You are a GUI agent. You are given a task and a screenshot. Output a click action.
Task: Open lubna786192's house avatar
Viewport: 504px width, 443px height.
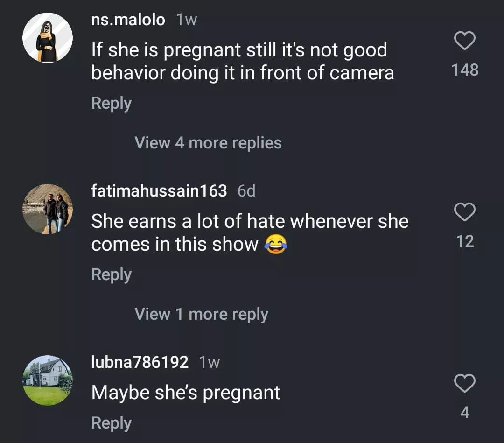pyautogui.click(x=48, y=380)
